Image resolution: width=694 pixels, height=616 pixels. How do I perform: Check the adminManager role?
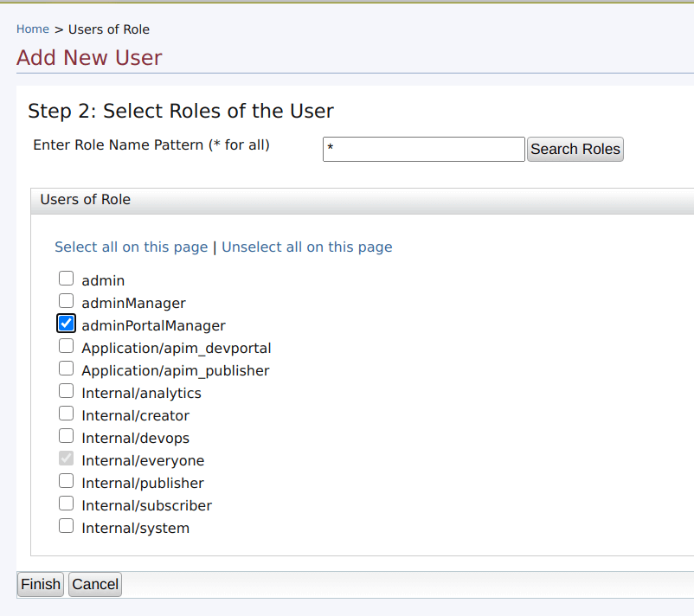[66, 300]
